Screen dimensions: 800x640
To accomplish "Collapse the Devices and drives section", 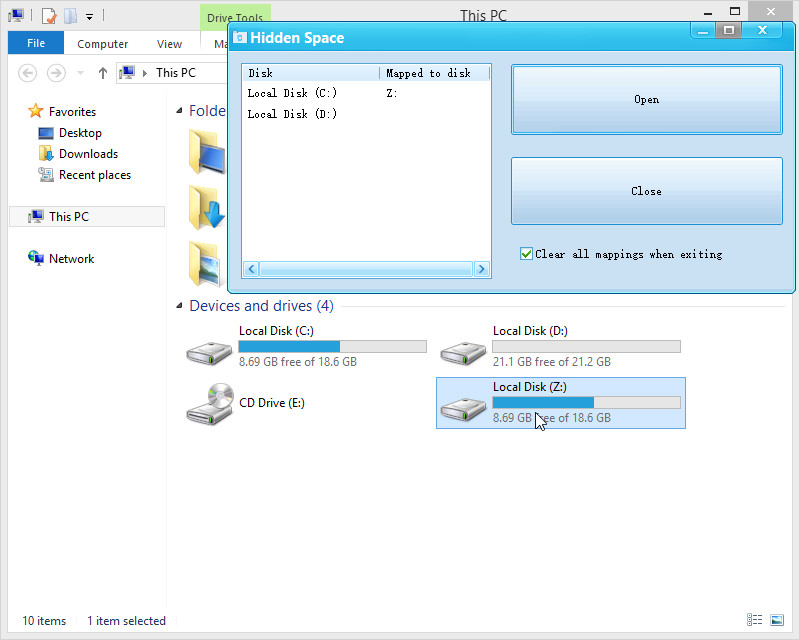I will point(180,305).
